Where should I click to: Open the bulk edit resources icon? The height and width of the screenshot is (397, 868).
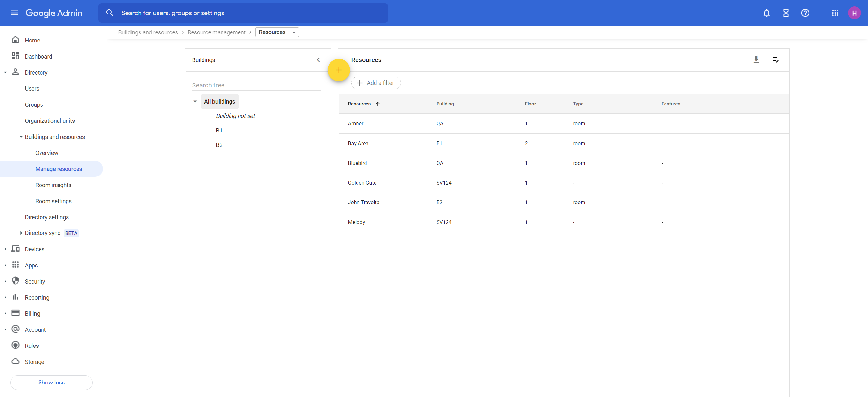click(776, 60)
